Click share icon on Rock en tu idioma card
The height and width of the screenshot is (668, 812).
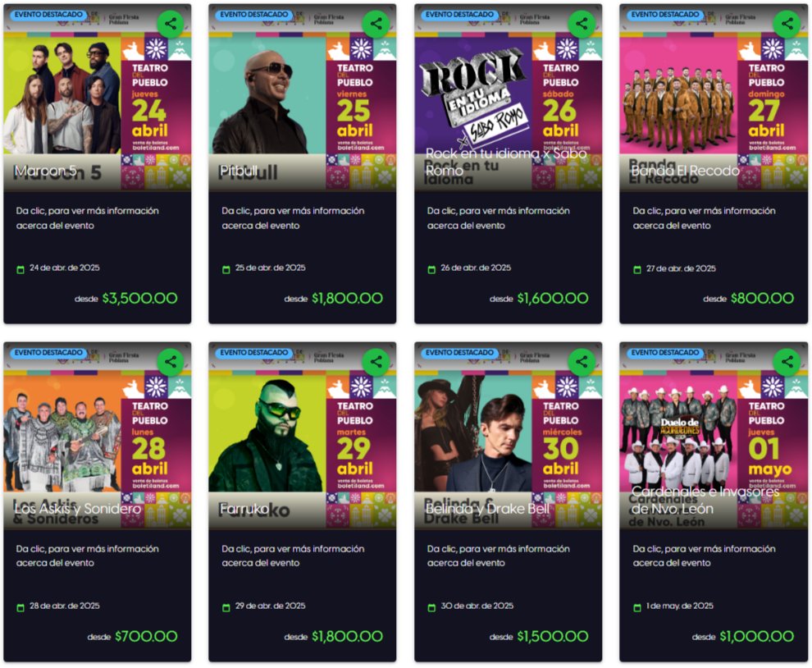coord(582,23)
